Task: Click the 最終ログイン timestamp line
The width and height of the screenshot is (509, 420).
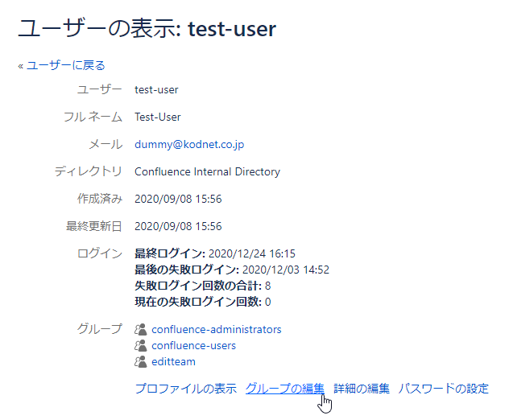Action: (x=215, y=253)
